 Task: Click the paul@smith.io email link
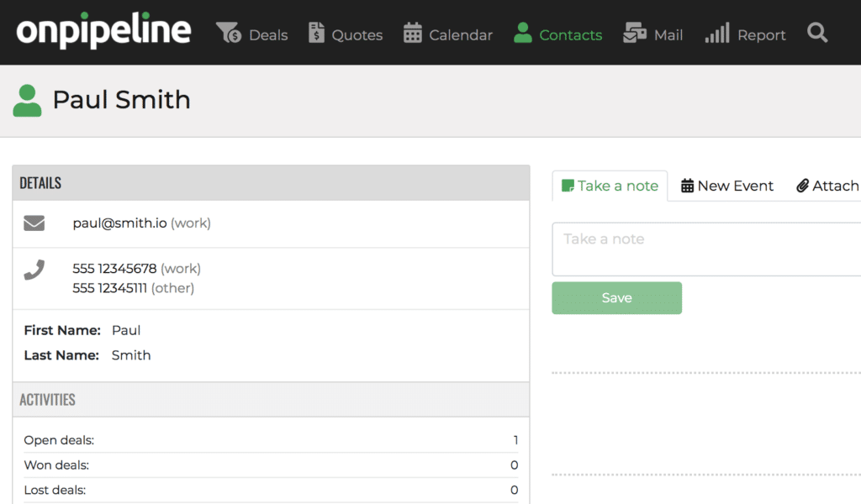[119, 223]
